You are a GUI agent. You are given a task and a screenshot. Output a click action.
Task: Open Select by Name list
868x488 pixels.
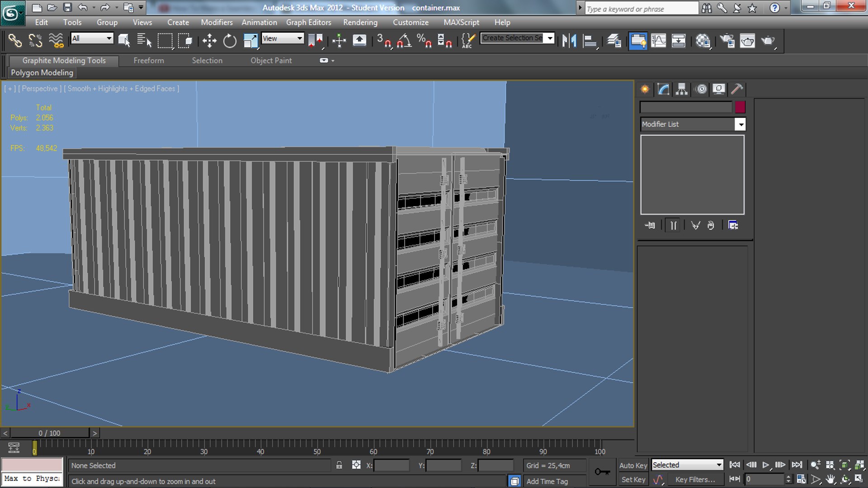click(x=144, y=41)
